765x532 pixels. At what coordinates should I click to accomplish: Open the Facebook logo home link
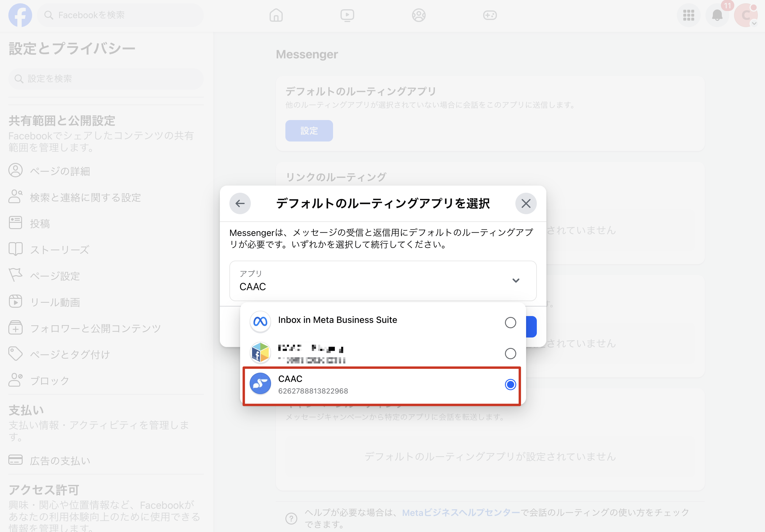[x=20, y=15]
